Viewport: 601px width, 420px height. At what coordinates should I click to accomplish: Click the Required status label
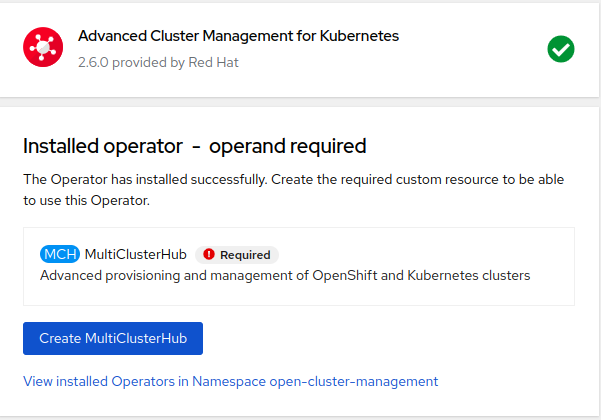(x=245, y=255)
